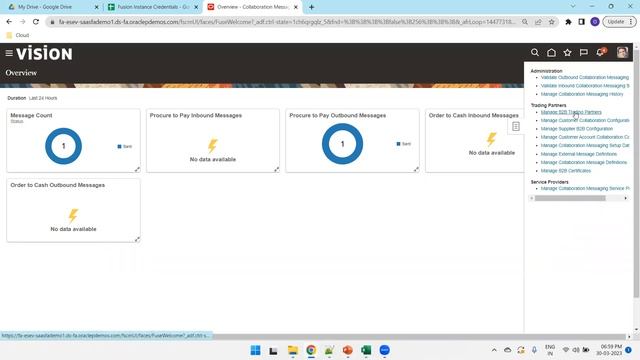Open Zoom app from taskbar
The image size is (640, 360).
tap(384, 350)
